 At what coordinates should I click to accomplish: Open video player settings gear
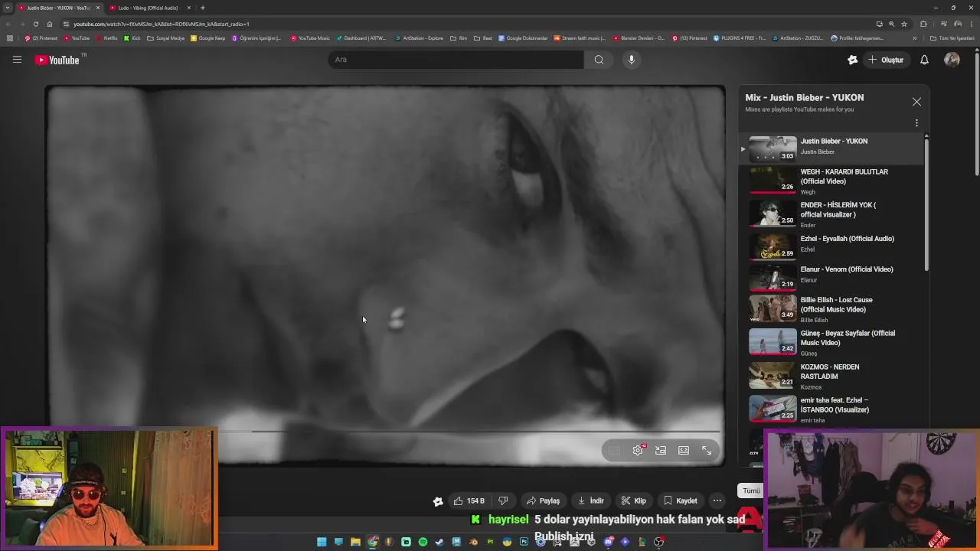coord(638,450)
